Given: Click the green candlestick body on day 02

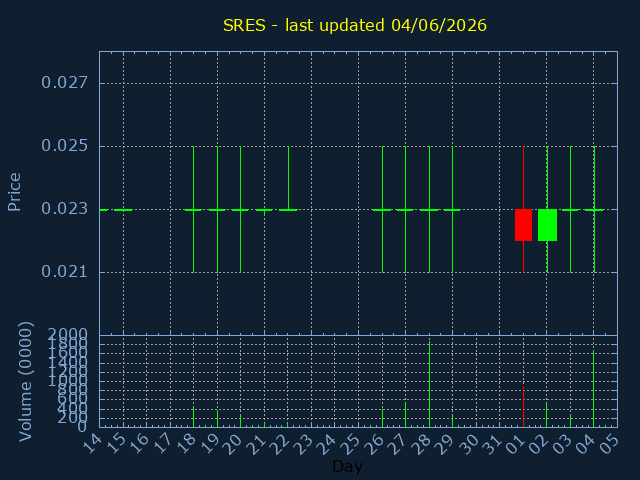Looking at the screenshot, I should pos(547,225).
